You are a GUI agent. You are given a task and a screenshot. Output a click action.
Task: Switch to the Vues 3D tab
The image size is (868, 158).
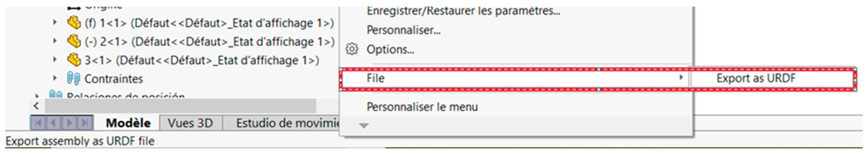190,123
